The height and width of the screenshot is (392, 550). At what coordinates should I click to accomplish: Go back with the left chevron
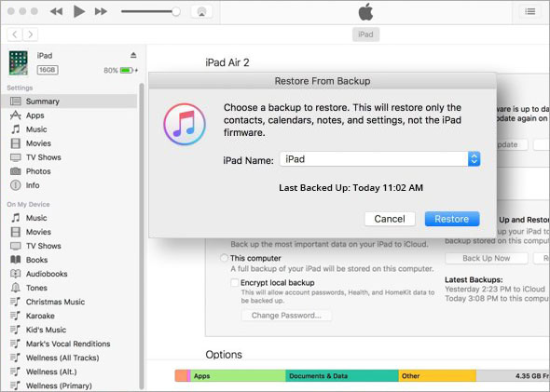point(15,34)
